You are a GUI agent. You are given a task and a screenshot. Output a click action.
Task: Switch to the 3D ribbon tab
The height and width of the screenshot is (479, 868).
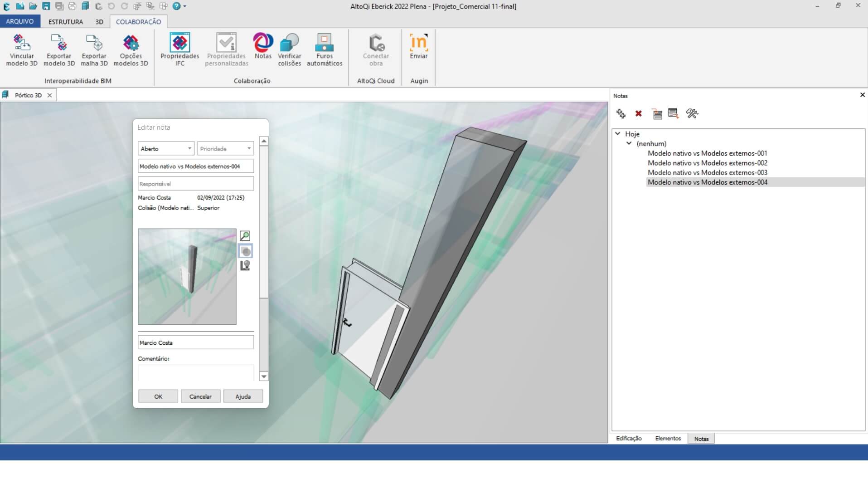pos(99,22)
